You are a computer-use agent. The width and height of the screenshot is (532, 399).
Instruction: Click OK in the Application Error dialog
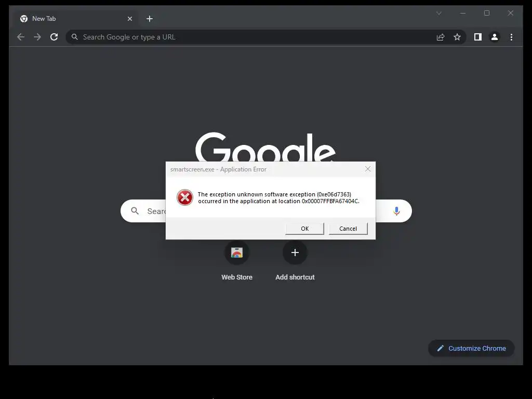[x=304, y=229]
